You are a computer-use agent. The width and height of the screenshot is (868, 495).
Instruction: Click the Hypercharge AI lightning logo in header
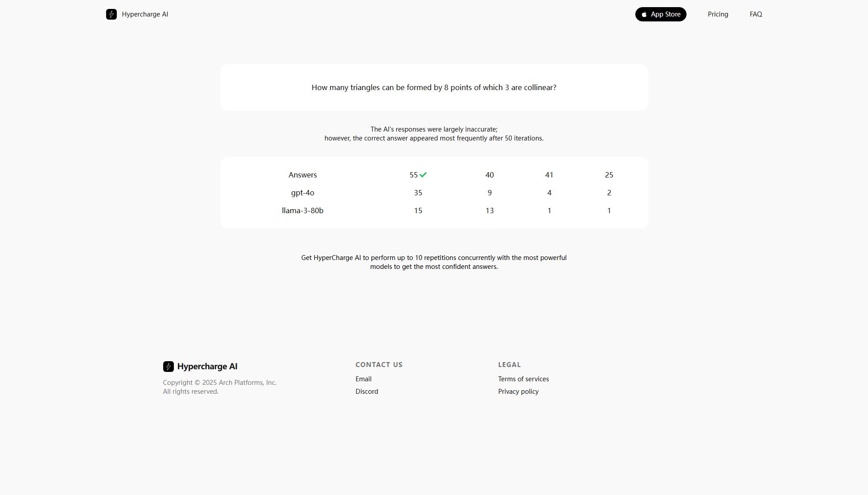click(111, 14)
